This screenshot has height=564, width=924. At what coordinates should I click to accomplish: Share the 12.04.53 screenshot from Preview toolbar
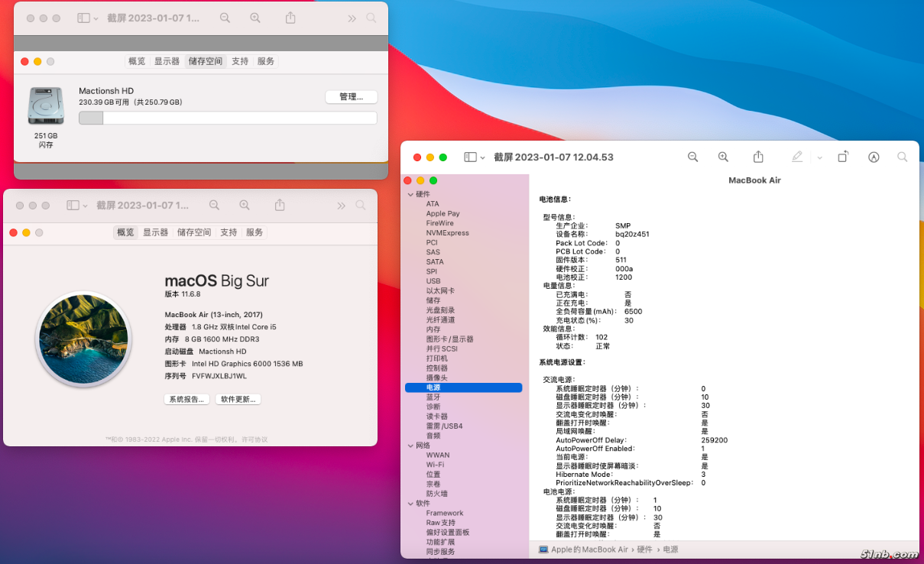click(758, 157)
